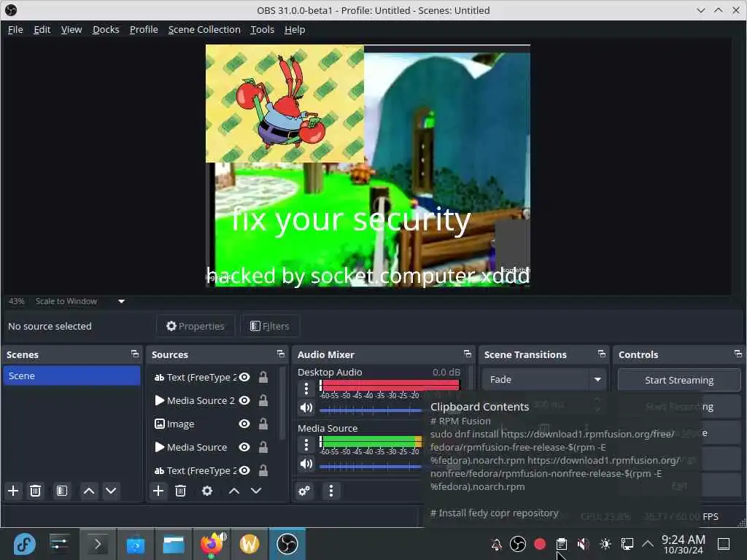The height and width of the screenshot is (560, 747).
Task: Open the Docks menu
Action: point(106,29)
